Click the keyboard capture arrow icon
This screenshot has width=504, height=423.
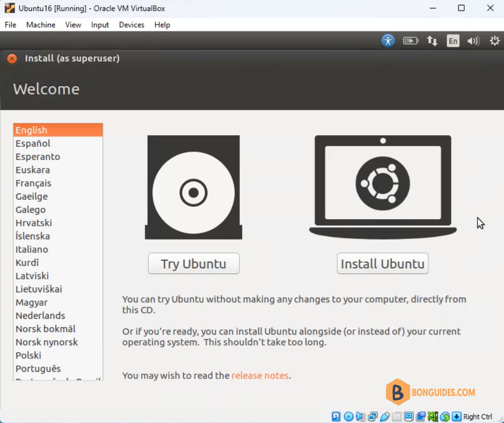point(457,416)
